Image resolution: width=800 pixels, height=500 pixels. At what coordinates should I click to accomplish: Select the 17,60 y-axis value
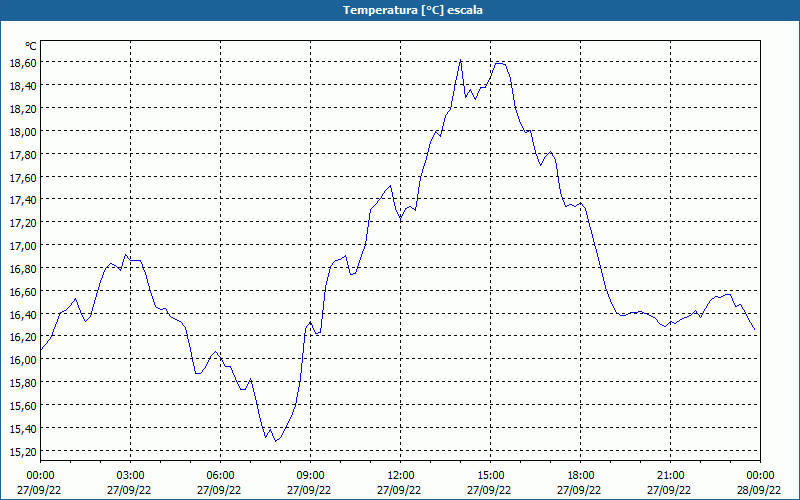click(x=23, y=178)
